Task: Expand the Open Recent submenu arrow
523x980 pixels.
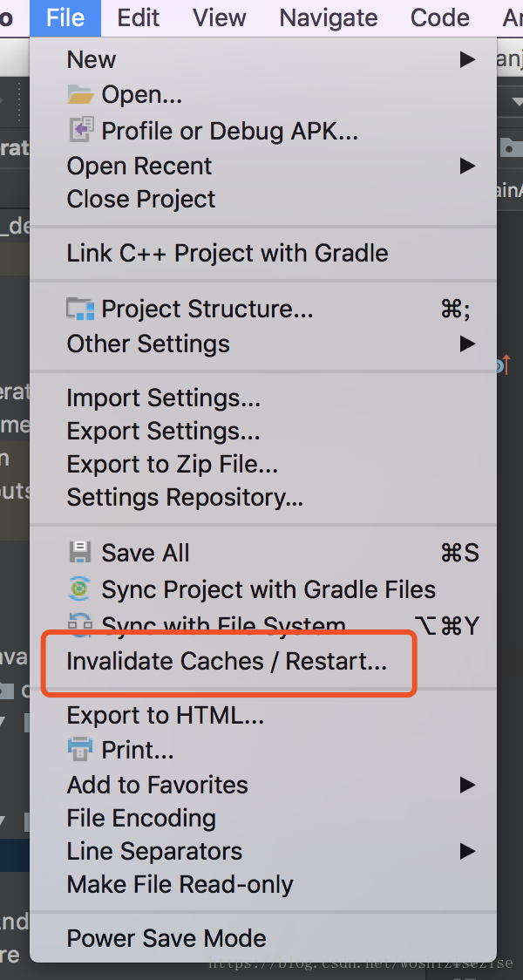Action: coord(467,166)
